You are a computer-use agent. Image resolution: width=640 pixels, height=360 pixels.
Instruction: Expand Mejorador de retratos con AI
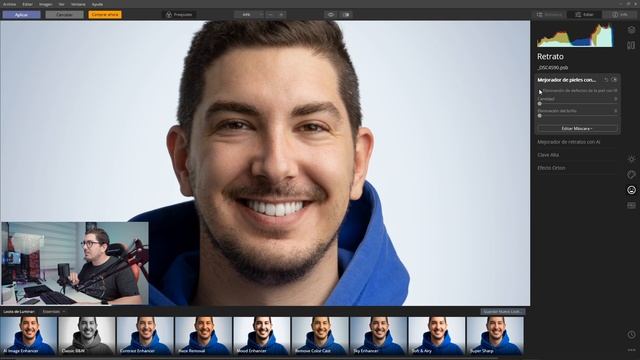point(569,142)
